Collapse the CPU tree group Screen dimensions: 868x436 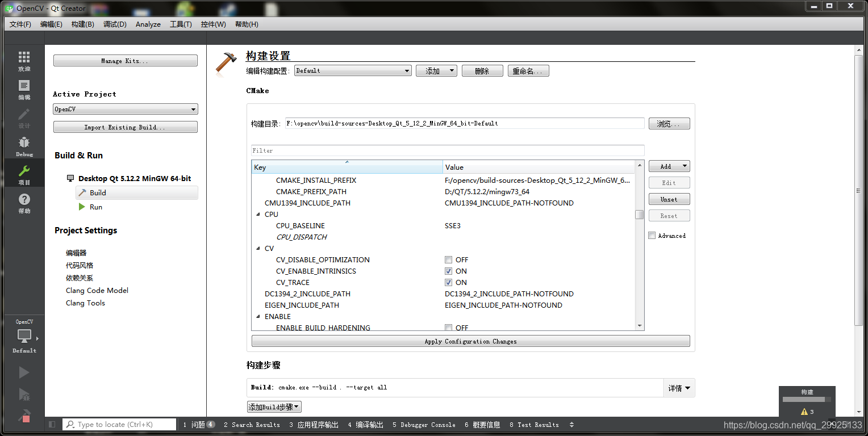(x=258, y=215)
